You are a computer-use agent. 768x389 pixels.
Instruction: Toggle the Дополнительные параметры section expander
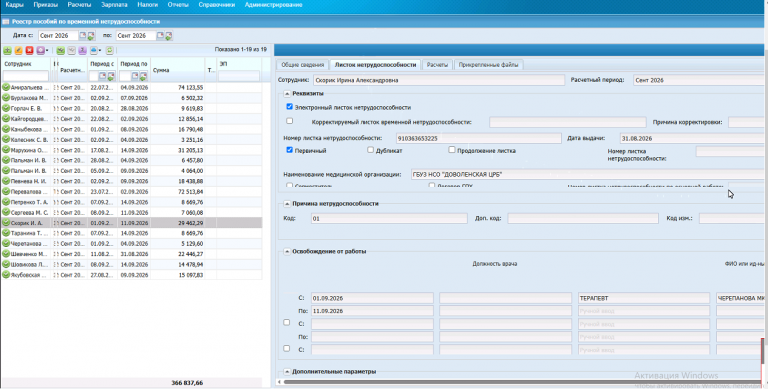pos(287,372)
